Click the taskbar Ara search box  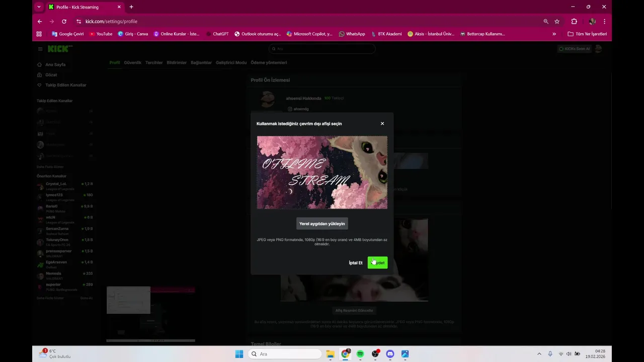click(x=285, y=354)
